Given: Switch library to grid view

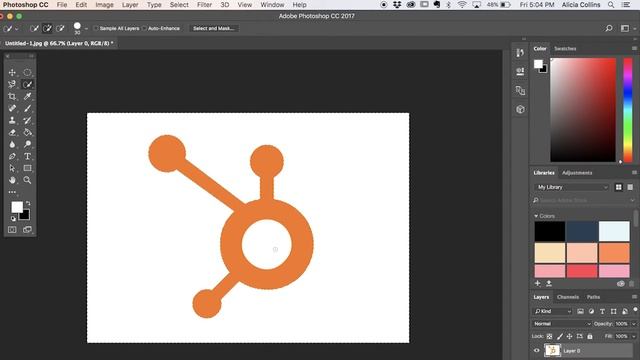Looking at the screenshot, I should point(619,187).
